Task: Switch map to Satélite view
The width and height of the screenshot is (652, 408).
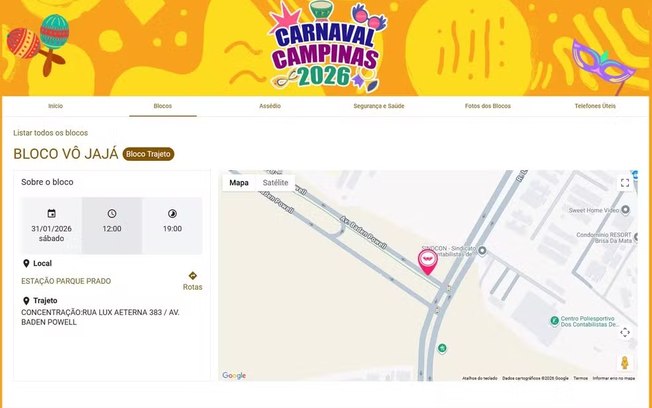Action: pos(275,183)
